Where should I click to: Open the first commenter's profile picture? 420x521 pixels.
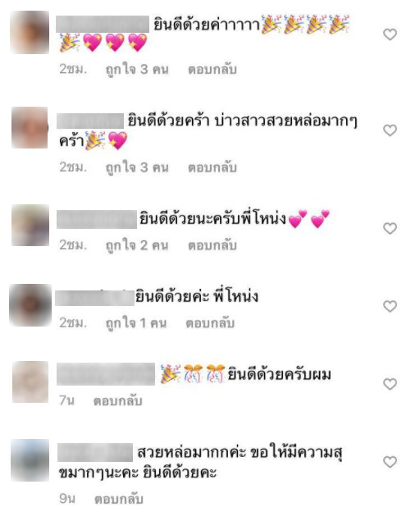[30, 32]
